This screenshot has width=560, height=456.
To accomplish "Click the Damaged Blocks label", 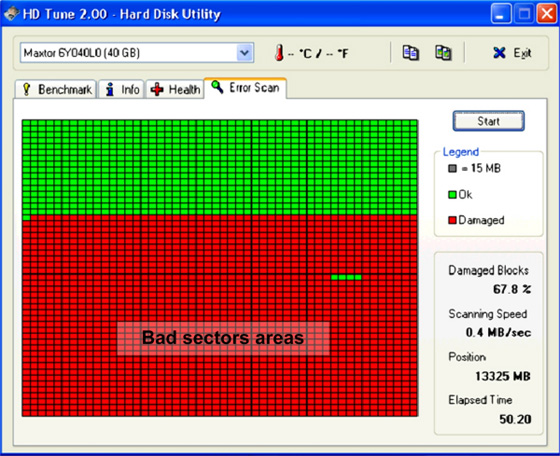I will tap(488, 270).
